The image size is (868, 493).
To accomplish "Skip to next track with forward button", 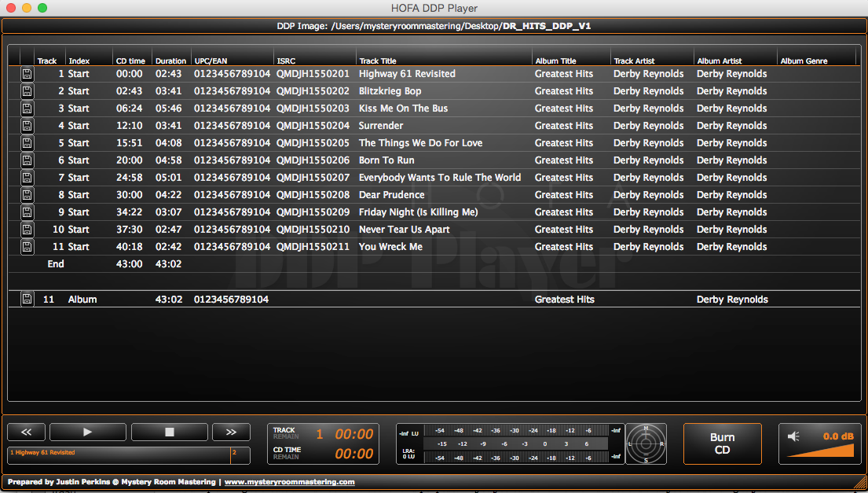I will (x=232, y=432).
